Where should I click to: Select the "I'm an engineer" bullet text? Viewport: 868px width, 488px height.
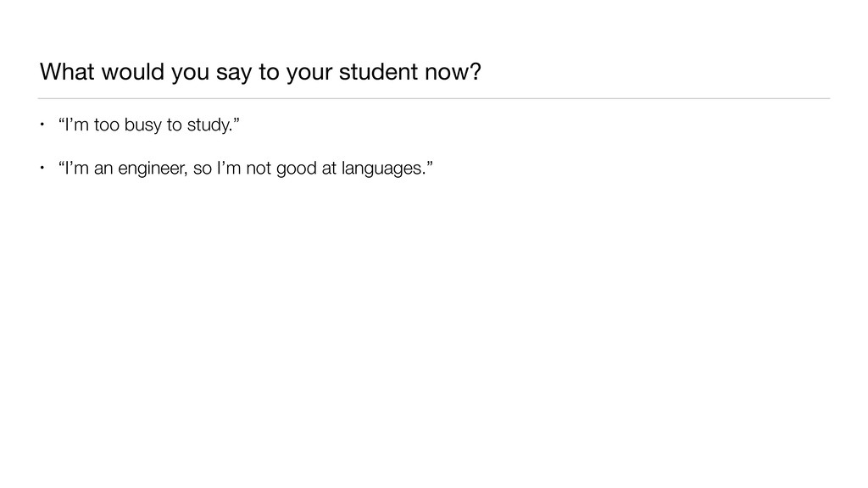coord(240,168)
